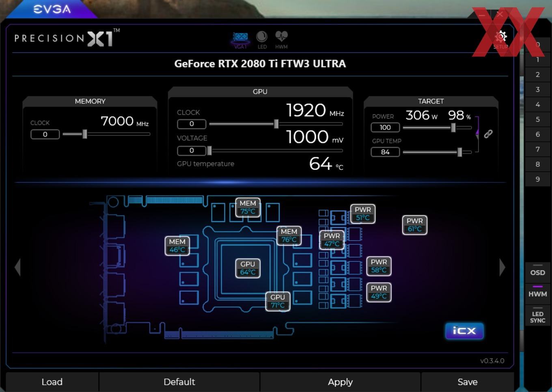Image resolution: width=552 pixels, height=392 pixels.
Task: Click the PWR 47°C sensor label
Action: coord(332,240)
